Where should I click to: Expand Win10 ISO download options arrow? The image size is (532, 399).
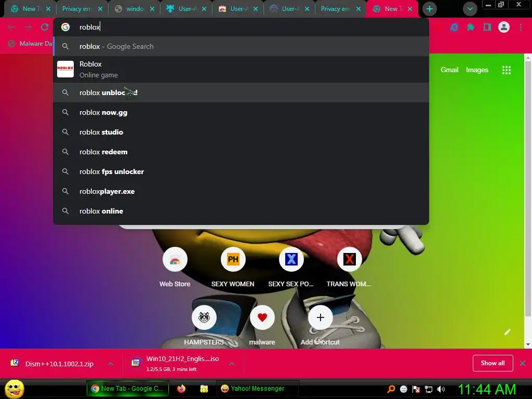tap(232, 363)
